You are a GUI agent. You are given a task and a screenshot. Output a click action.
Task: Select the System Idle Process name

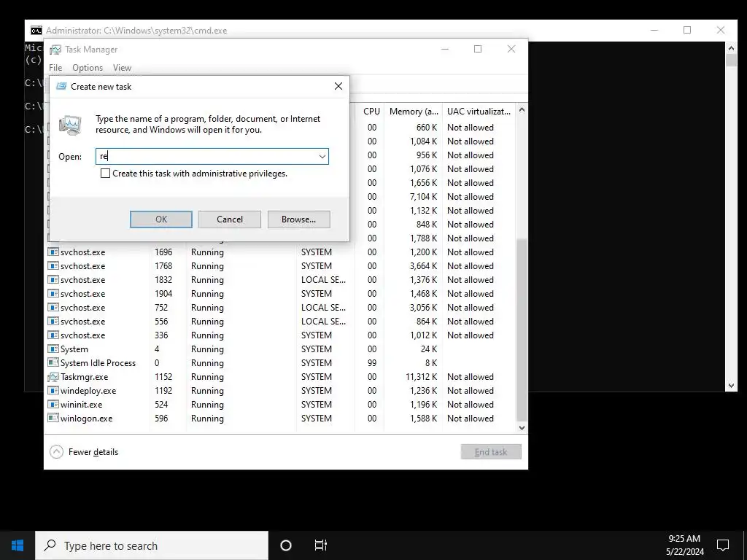click(98, 363)
